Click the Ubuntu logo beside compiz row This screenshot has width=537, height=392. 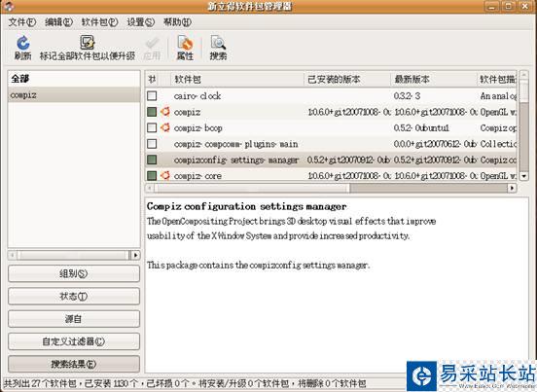point(165,112)
